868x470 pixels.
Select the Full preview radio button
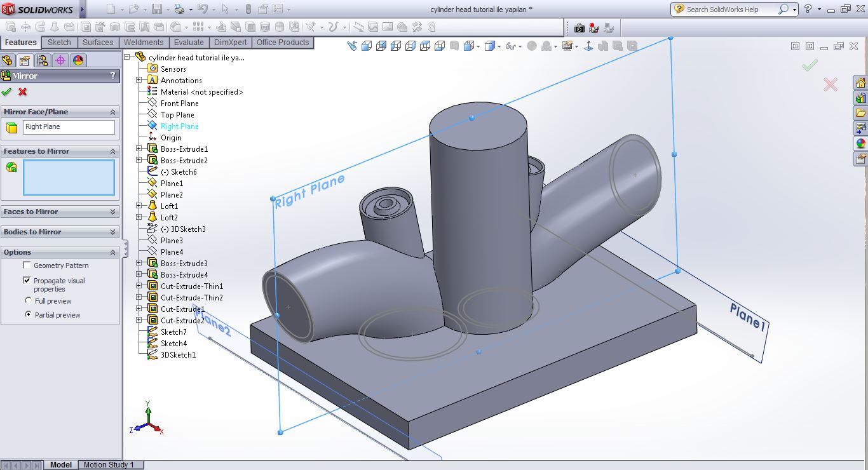coord(28,300)
